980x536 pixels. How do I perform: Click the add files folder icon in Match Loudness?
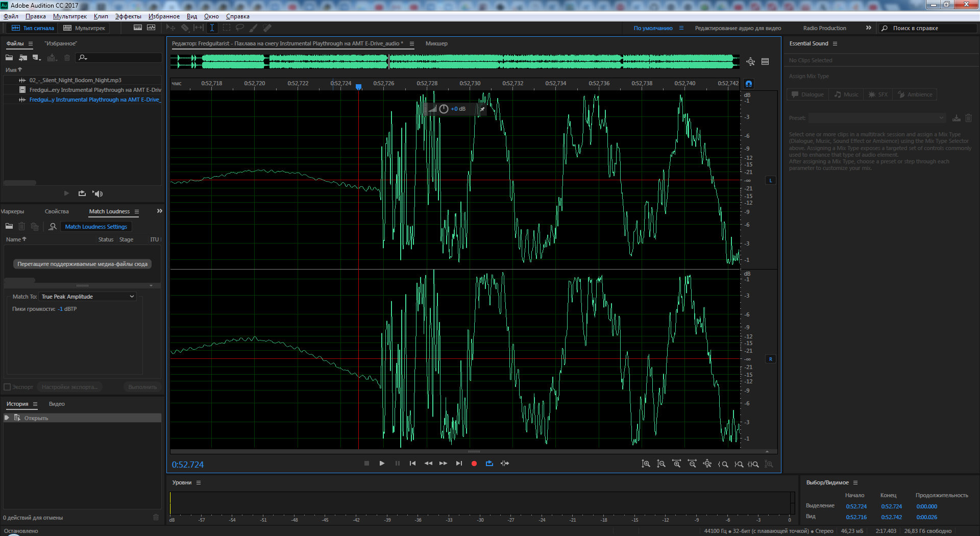point(9,226)
